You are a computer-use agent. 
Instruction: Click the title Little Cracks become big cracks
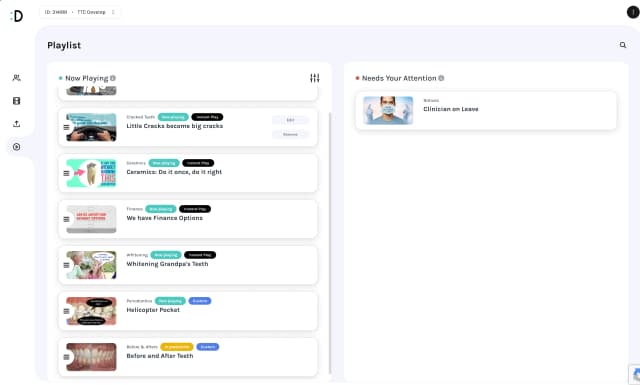[x=175, y=126]
